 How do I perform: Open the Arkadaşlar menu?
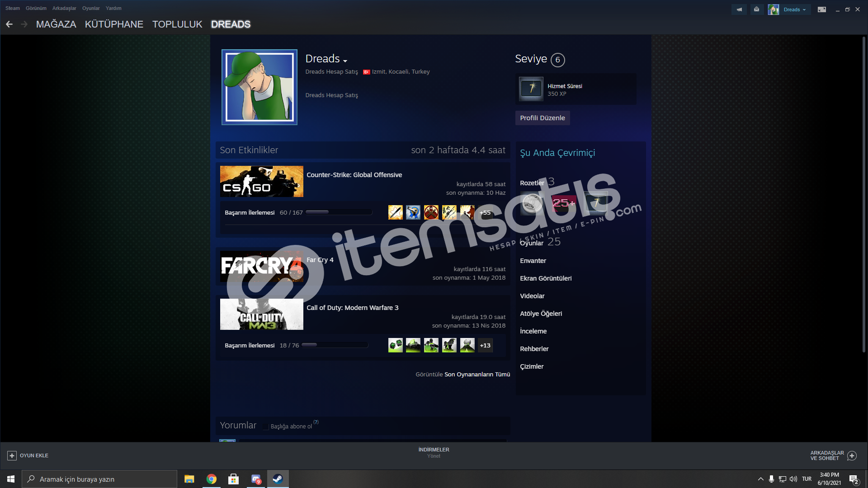click(x=64, y=8)
